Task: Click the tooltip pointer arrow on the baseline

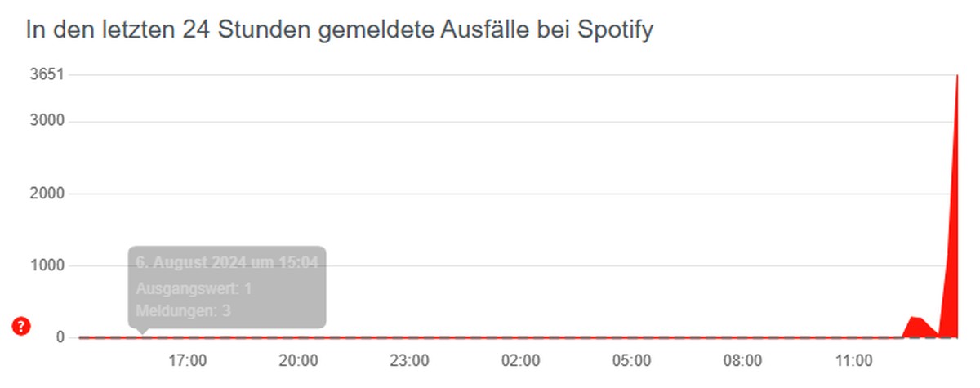Action: pos(144,331)
